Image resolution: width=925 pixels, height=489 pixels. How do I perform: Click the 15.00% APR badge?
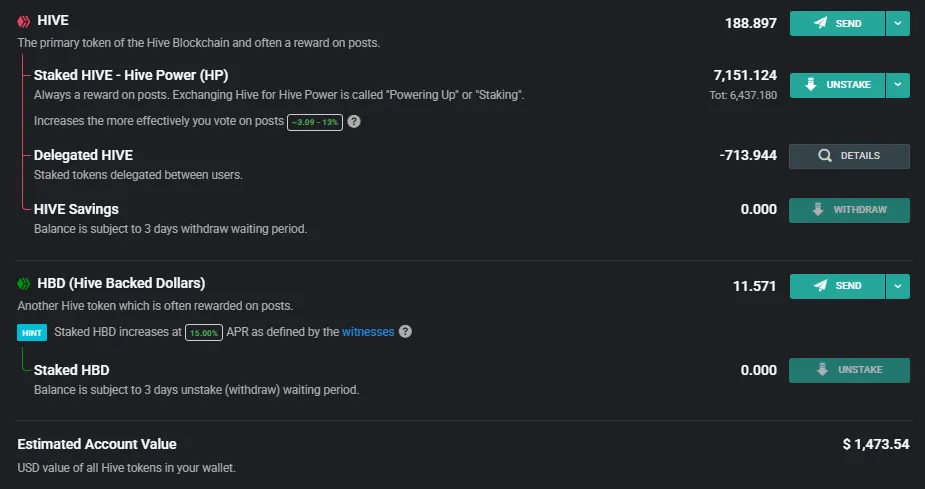click(204, 333)
